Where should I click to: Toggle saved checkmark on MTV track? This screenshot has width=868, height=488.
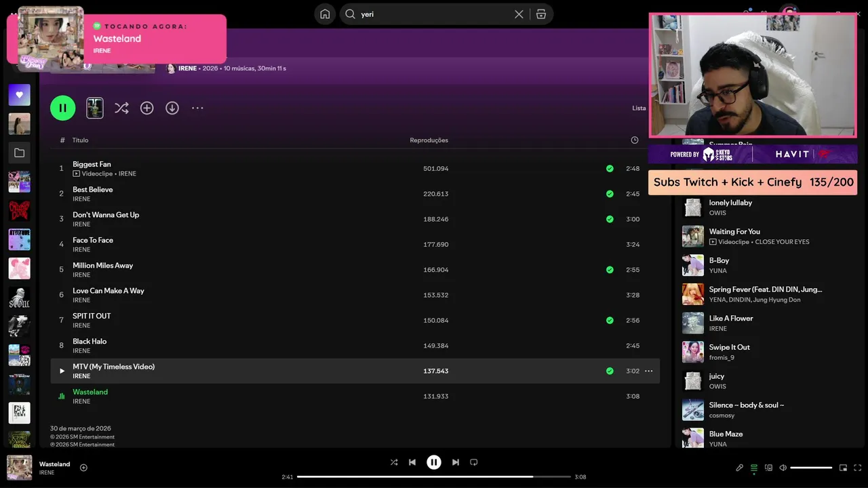[x=610, y=371]
